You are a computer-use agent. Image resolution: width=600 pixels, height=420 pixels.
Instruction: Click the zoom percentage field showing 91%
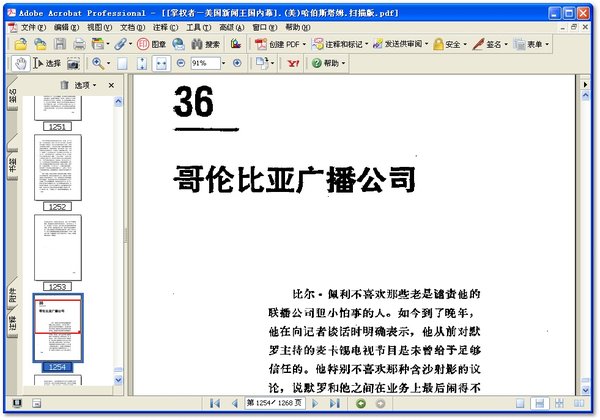[205, 63]
